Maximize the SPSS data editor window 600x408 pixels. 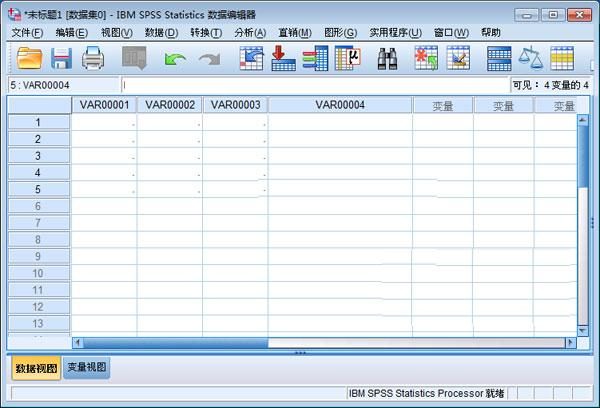click(x=553, y=15)
